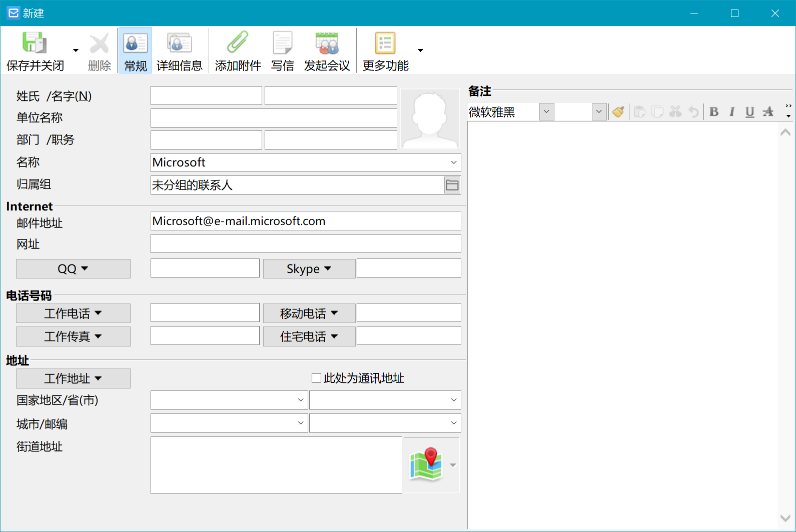Open the QQ type dropdown button
Screen dimensions: 796x532
click(73, 268)
